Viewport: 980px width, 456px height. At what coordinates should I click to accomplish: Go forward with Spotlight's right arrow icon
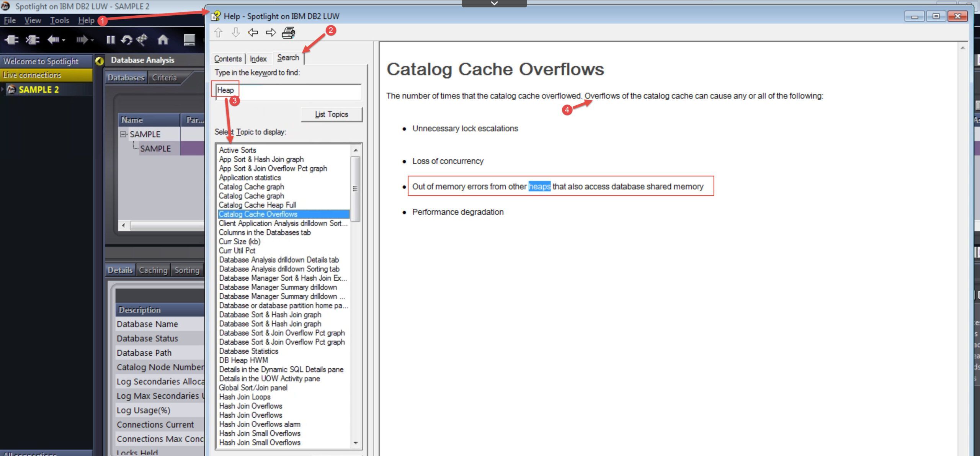(x=82, y=39)
